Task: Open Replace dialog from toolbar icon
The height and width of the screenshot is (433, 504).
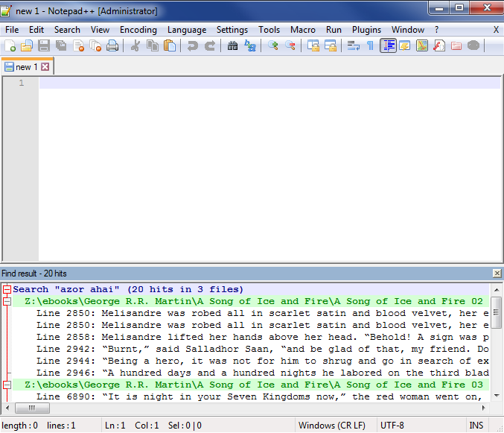Action: 249,45
